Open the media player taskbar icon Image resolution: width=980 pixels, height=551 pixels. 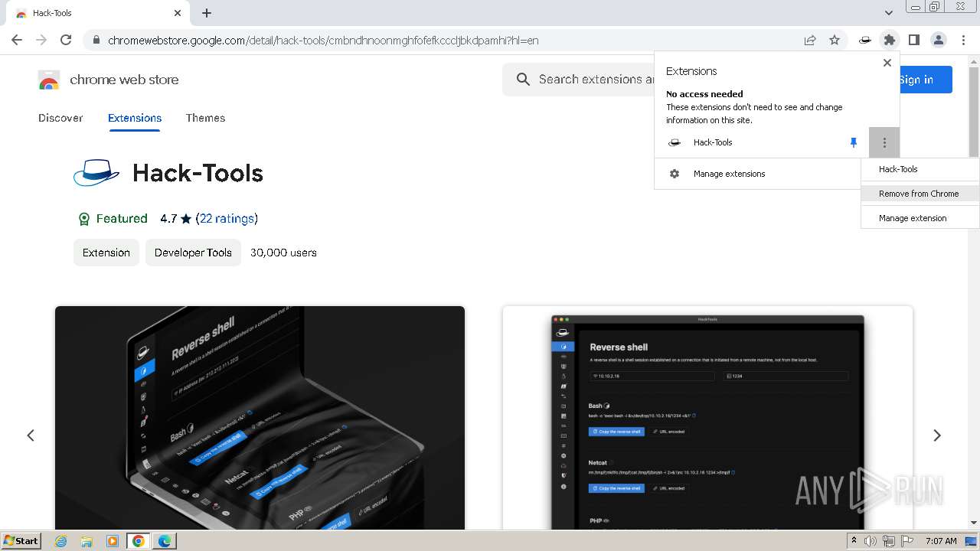point(113,541)
